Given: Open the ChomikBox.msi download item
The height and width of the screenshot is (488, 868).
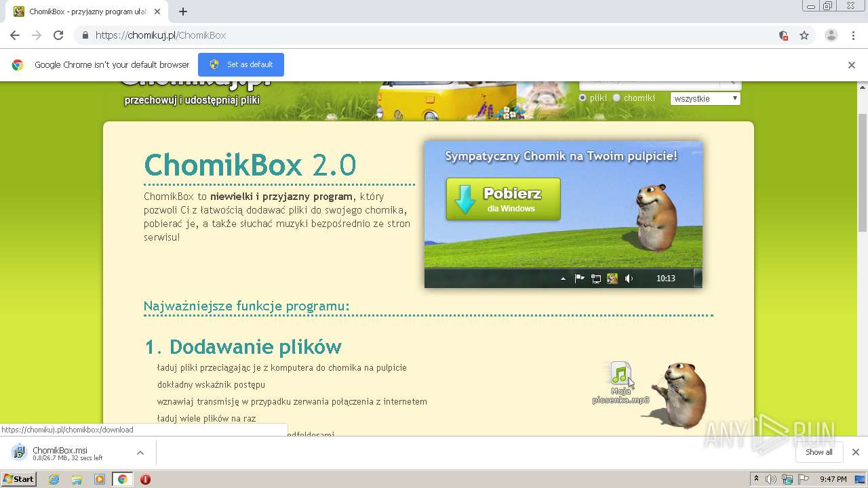Looking at the screenshot, I should (x=68, y=453).
